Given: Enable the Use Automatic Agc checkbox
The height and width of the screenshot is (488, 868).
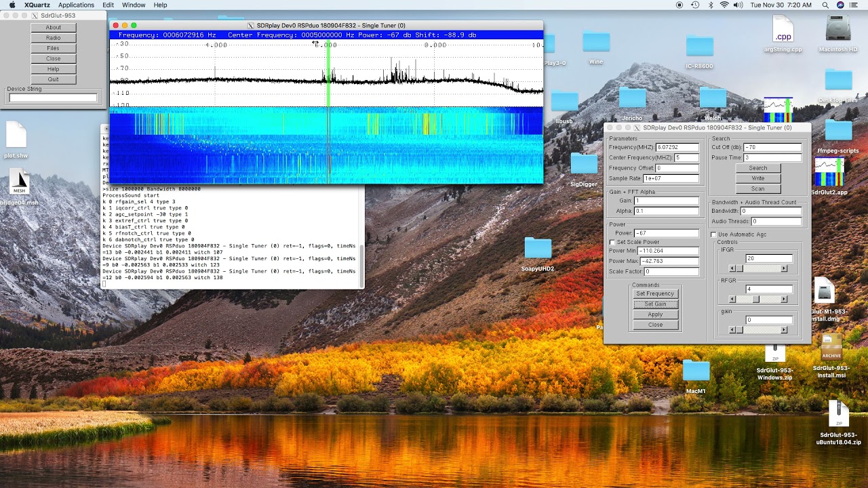Looking at the screenshot, I should coord(713,235).
